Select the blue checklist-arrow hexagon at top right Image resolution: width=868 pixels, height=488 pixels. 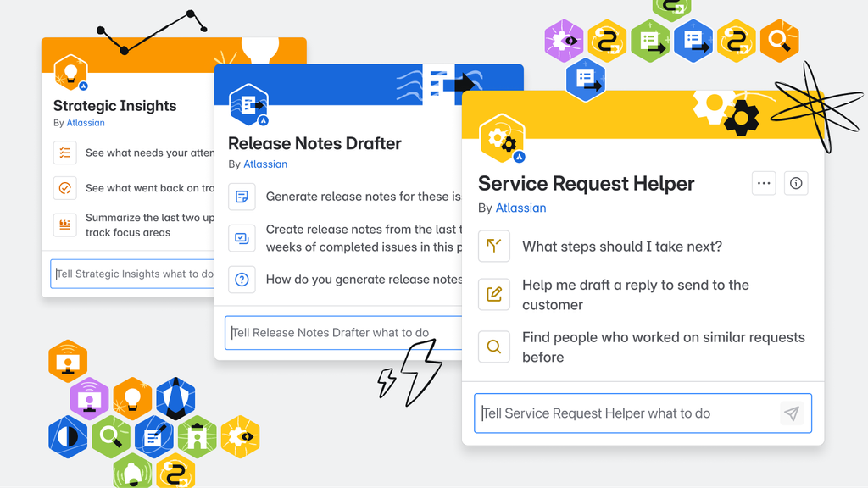coord(693,40)
